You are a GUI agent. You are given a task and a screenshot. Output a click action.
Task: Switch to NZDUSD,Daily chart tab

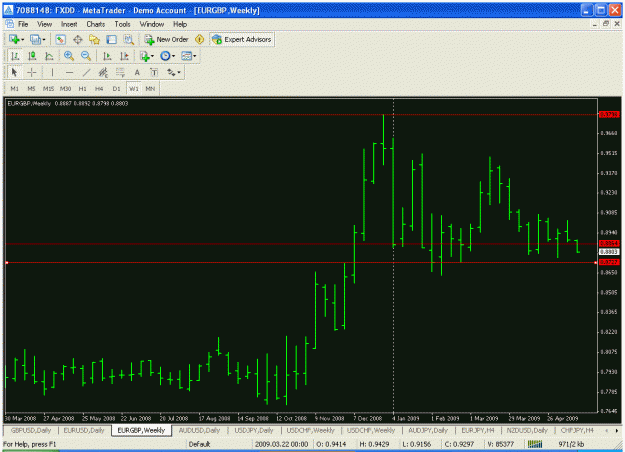point(527,430)
